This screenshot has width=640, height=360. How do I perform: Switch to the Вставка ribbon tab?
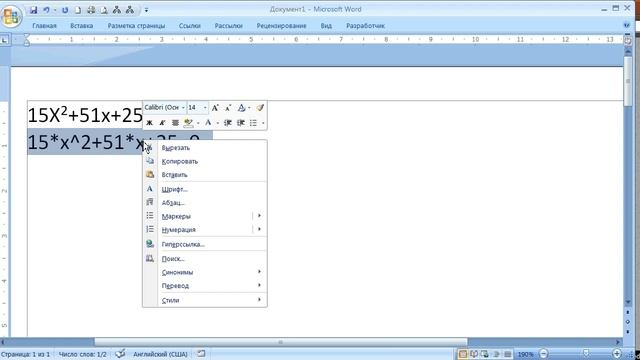coord(82,26)
